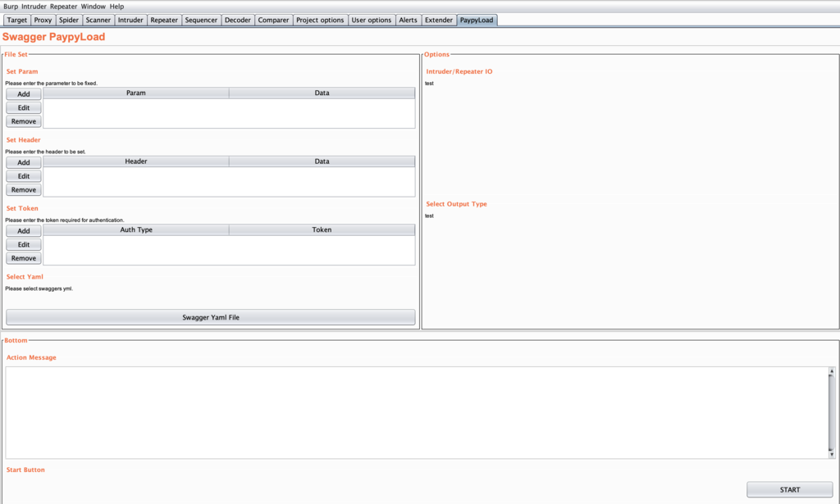Click the Action Message scrollbar down arrow
This screenshot has width=840, height=504.
tap(832, 455)
